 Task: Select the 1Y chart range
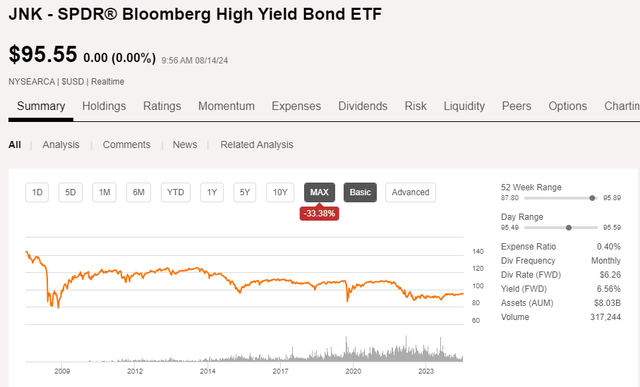coord(212,192)
